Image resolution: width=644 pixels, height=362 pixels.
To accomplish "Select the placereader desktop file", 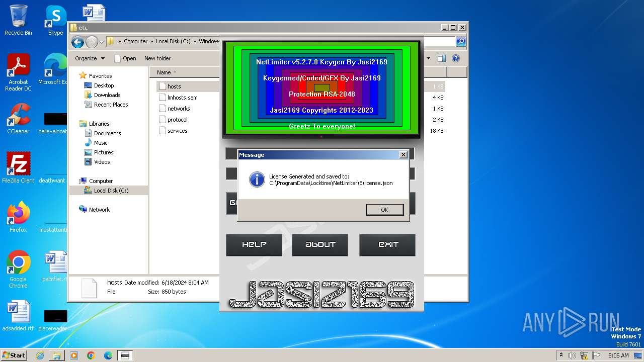I will [55, 320].
